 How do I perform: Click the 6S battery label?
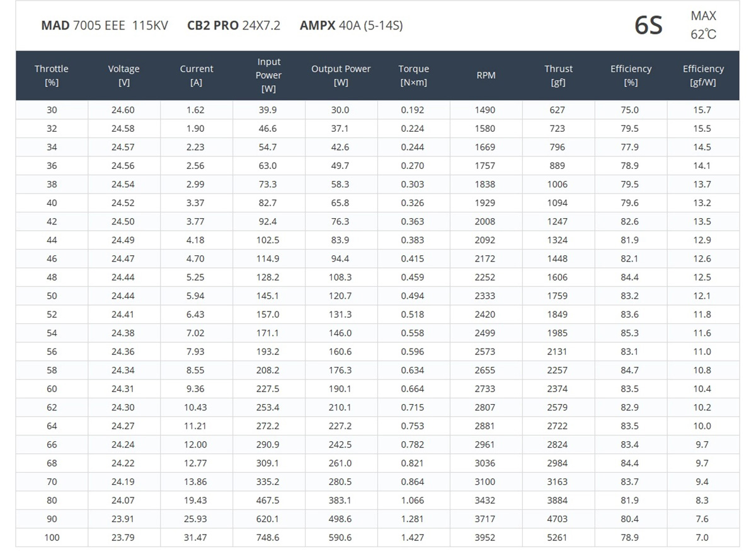(648, 26)
